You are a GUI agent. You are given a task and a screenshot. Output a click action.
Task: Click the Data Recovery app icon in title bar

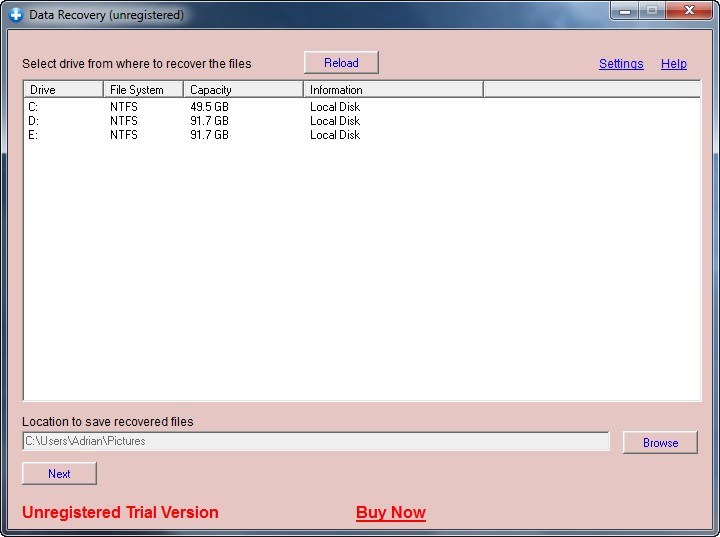(16, 15)
